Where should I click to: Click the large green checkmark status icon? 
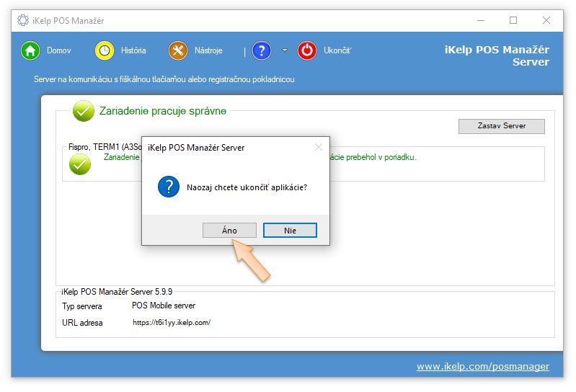84,111
